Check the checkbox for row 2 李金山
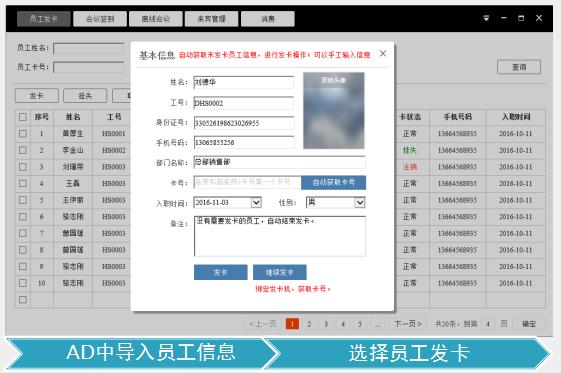 pos(23,150)
